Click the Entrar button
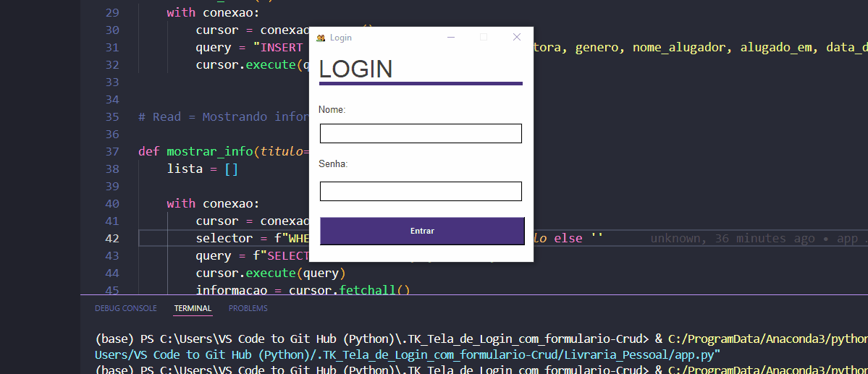868x374 pixels. coord(422,231)
